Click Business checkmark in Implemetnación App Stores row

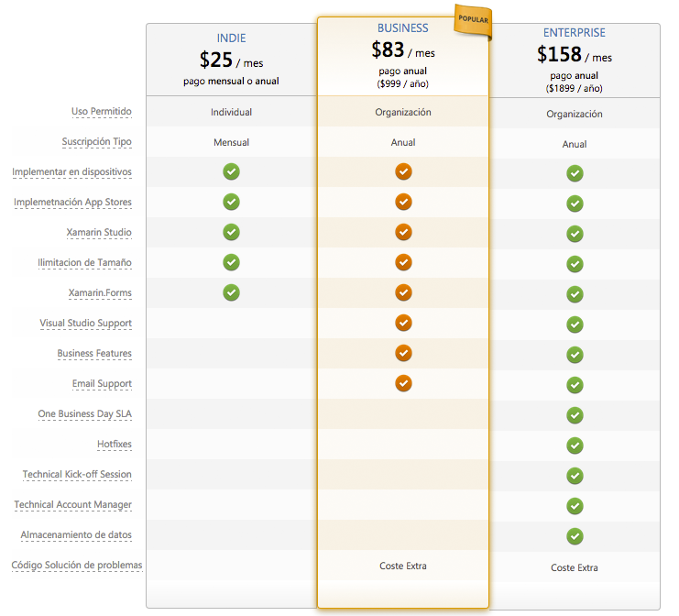point(403,202)
